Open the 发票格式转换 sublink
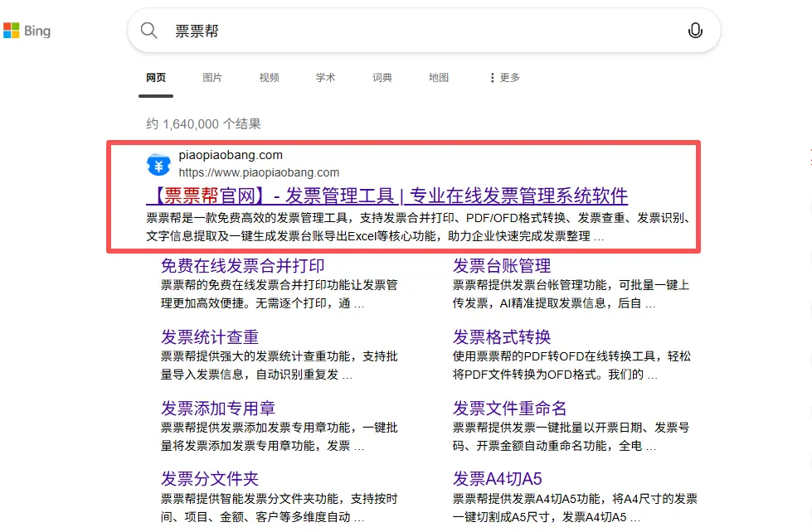The image size is (812, 532). tap(502, 337)
